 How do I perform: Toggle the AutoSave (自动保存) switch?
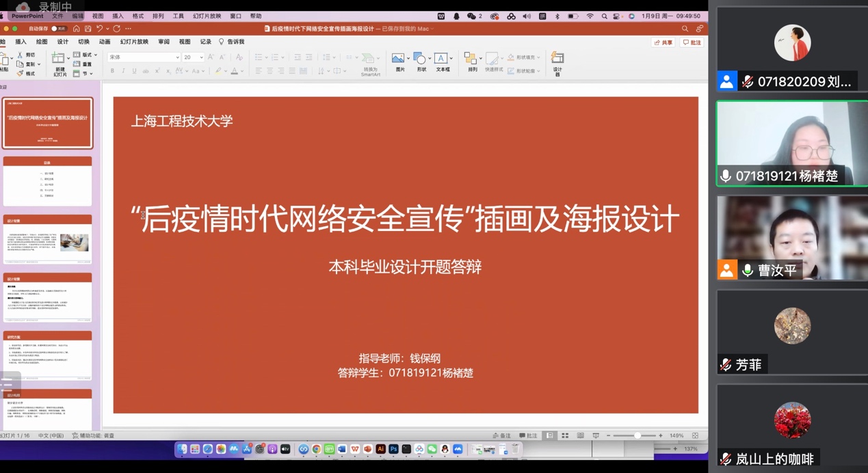click(x=59, y=29)
